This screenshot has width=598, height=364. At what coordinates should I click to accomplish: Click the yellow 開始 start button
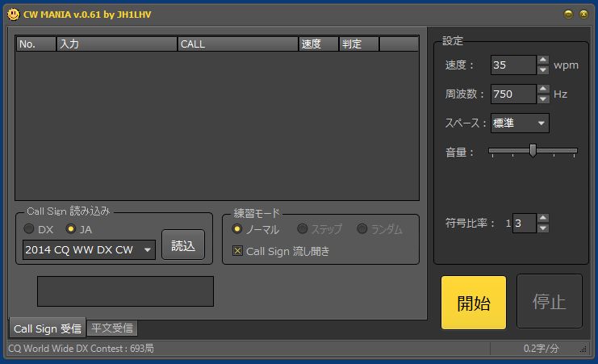(x=474, y=303)
